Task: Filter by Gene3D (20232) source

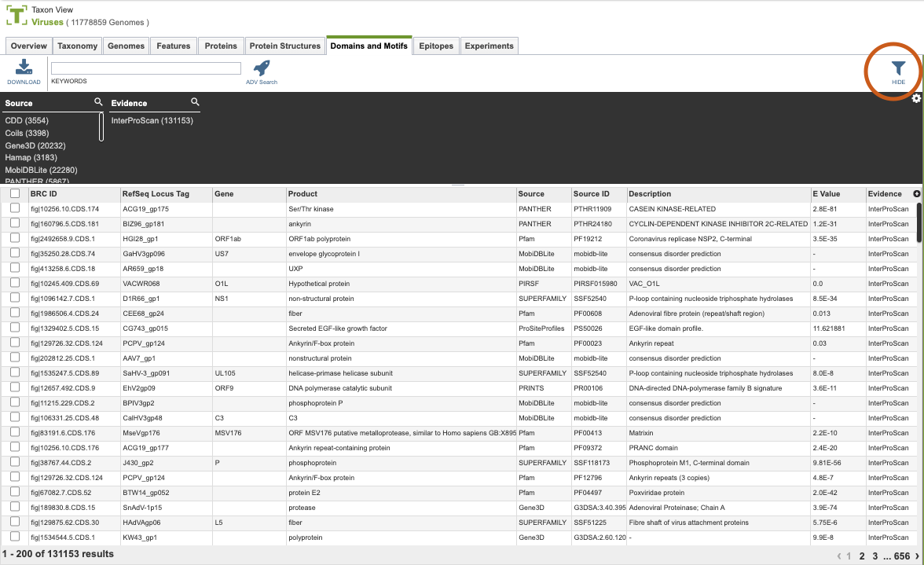Action: point(35,145)
